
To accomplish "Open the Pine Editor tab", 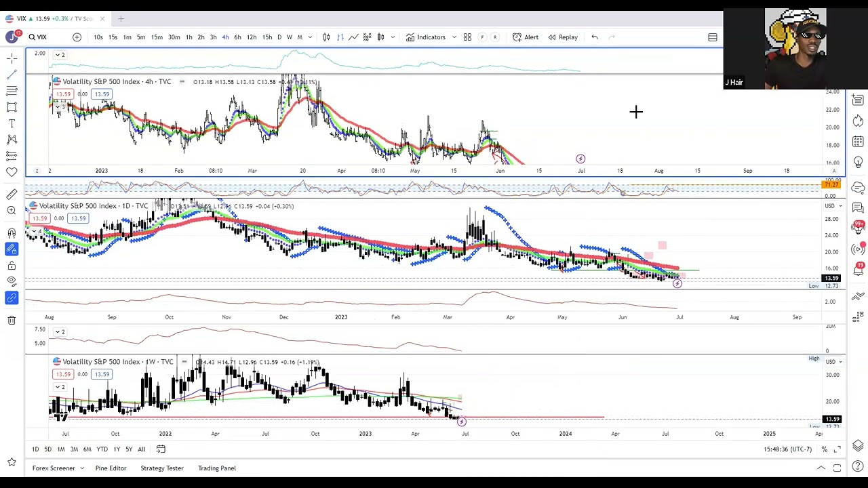I will (111, 468).
